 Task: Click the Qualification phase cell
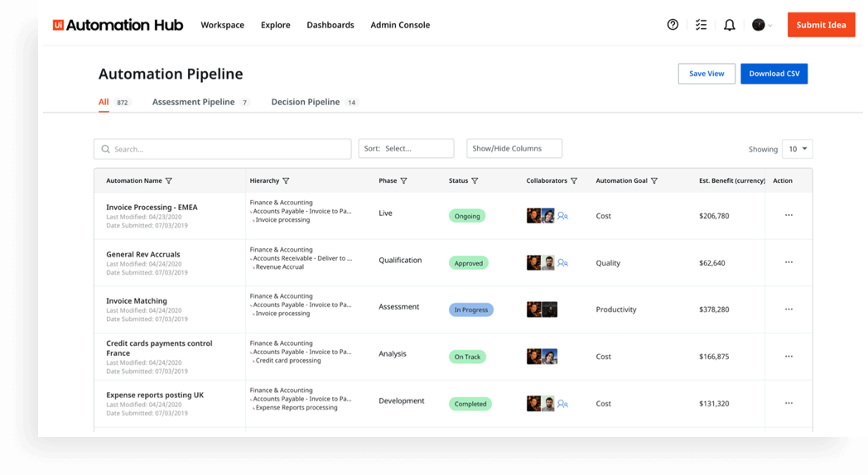400,260
